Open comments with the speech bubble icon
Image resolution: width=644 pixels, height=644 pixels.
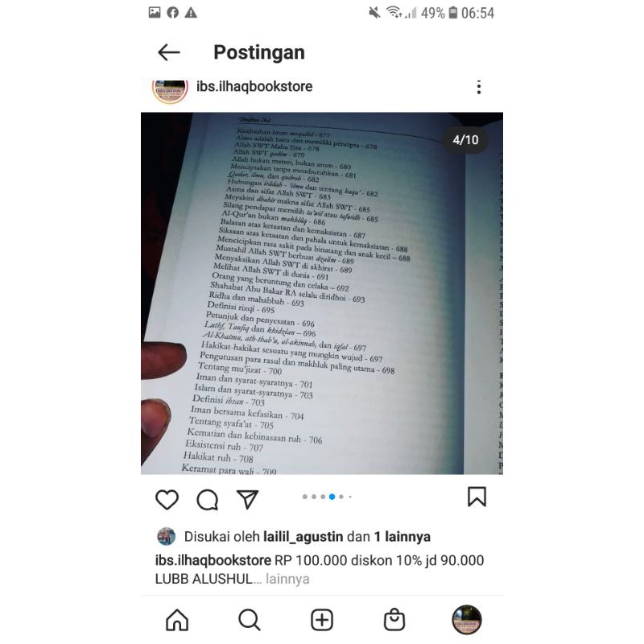click(x=208, y=499)
